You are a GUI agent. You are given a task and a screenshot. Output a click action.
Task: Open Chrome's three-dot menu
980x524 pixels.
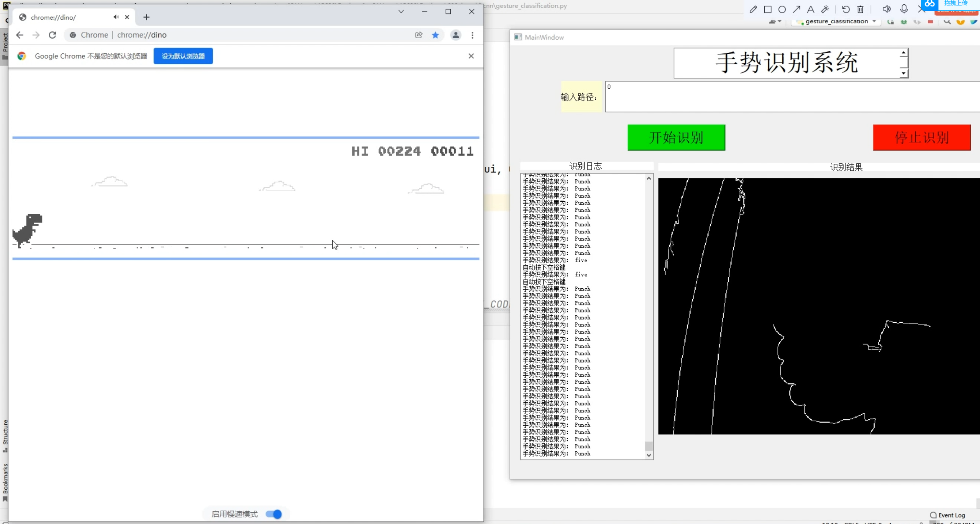472,35
